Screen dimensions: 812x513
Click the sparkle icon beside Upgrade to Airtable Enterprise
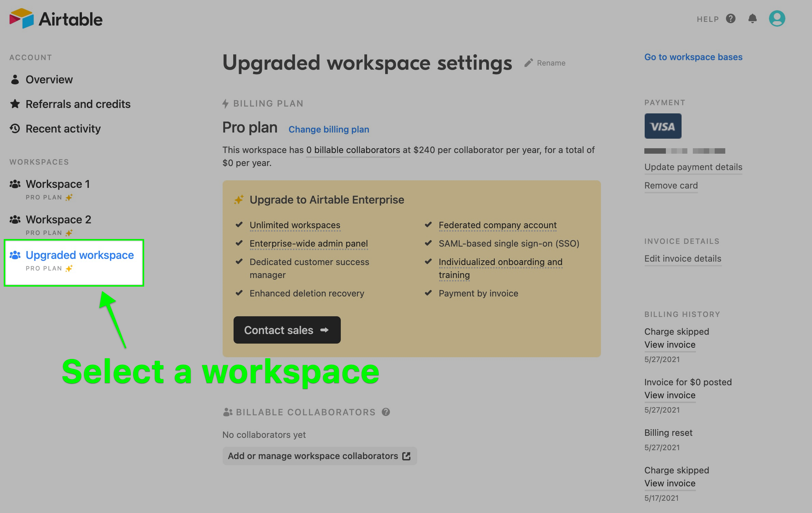pos(239,199)
